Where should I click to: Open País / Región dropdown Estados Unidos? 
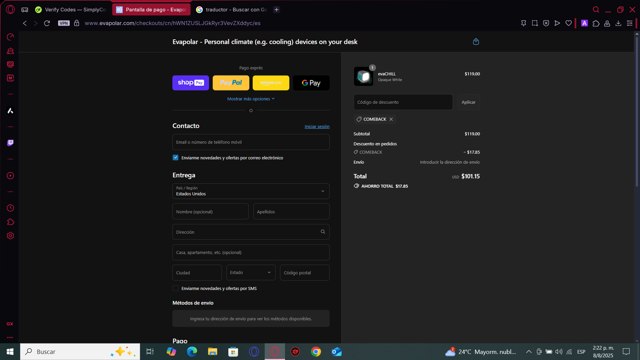coord(251,191)
